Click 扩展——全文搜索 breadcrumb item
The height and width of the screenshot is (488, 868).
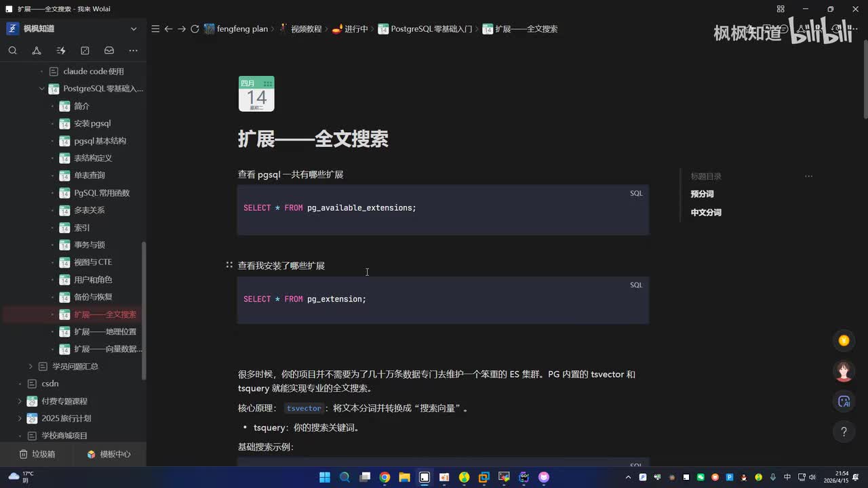pyautogui.click(x=520, y=29)
